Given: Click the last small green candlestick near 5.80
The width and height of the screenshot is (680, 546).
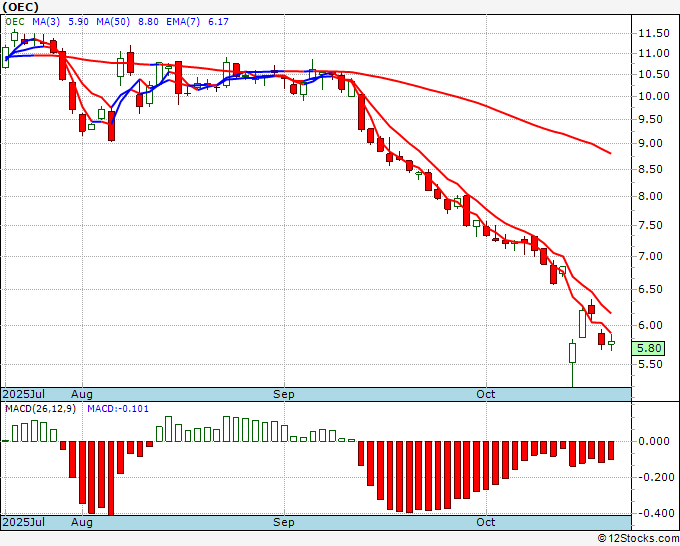Looking at the screenshot, I should click(611, 343).
